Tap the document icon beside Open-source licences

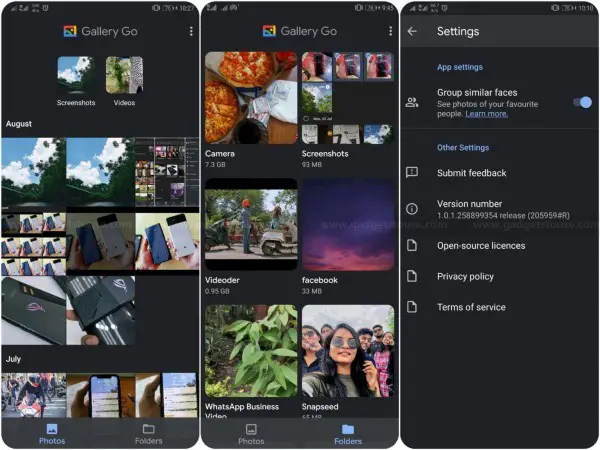(412, 245)
